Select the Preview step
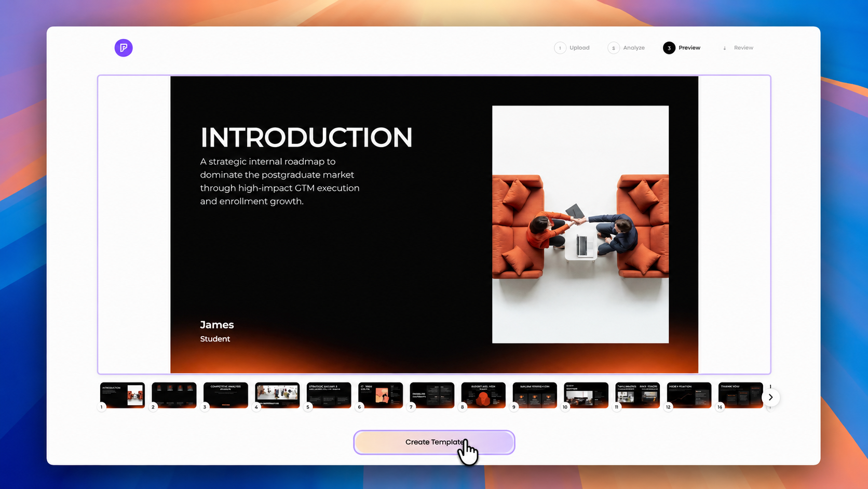This screenshot has height=489, width=868. tap(682, 48)
